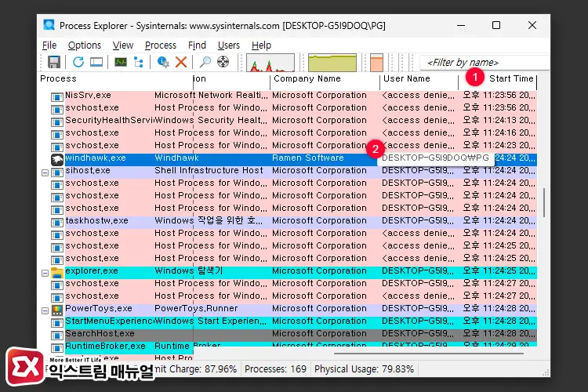Screen dimensions: 588x392
Task: Open the Options menu
Action: click(x=85, y=45)
